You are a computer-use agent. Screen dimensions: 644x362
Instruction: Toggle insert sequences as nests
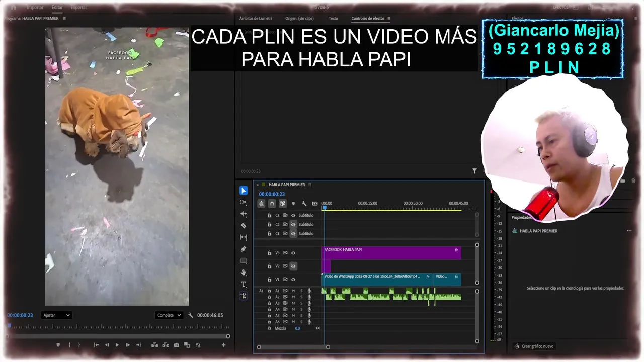click(x=261, y=204)
